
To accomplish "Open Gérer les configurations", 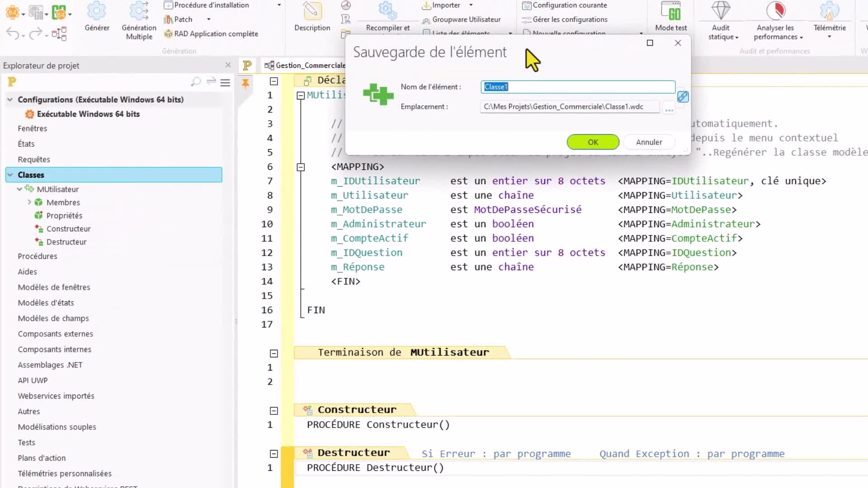I will (565, 19).
